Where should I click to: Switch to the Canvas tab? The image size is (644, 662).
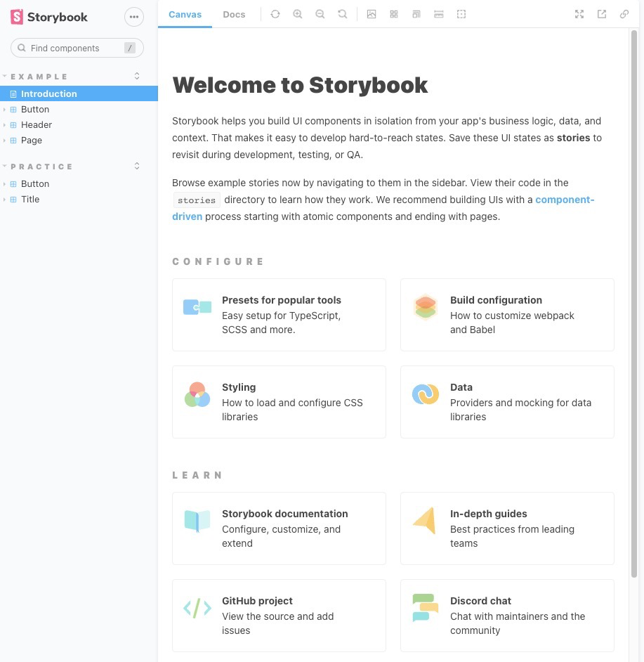185,14
